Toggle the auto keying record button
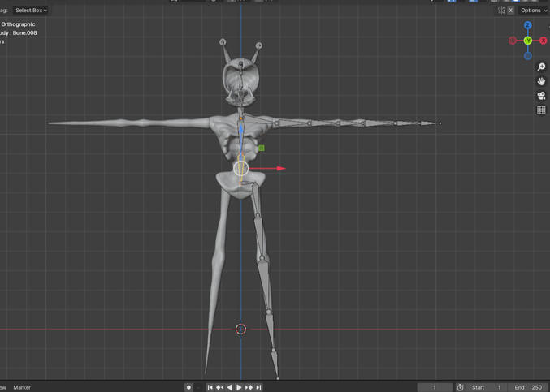 click(x=188, y=387)
